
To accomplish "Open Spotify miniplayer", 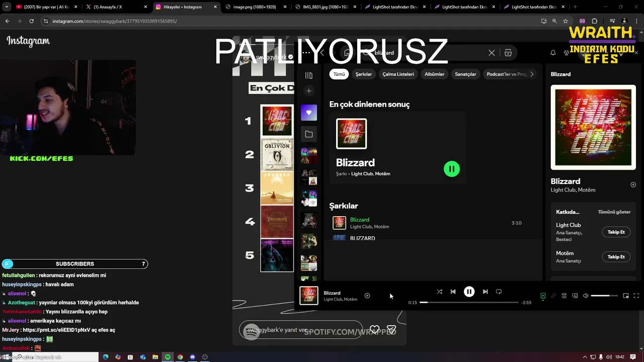I will coord(626,296).
